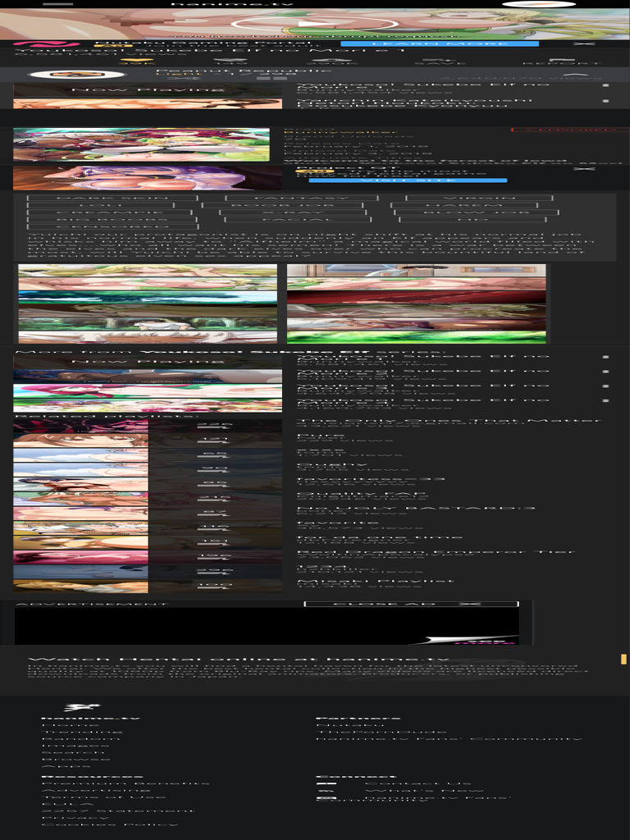Viewport: 630px width, 840px height.
Task: Click the play button on the video player
Action: click(x=314, y=24)
